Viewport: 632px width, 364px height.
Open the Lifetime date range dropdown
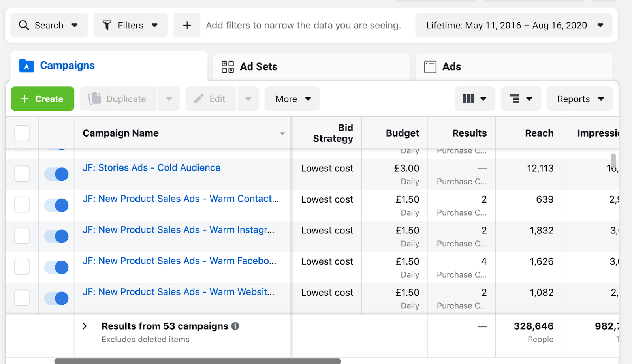click(x=514, y=26)
